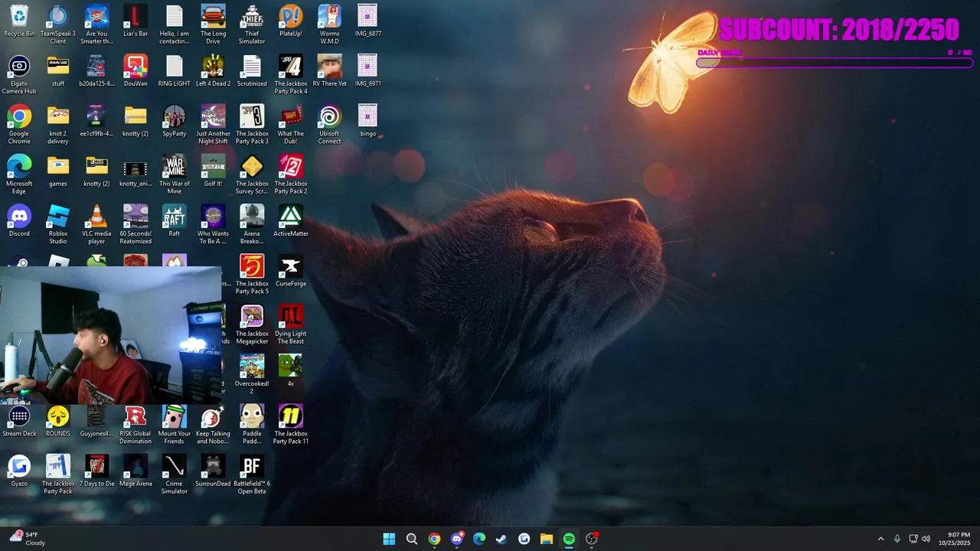Launch This War of Mine
Screen dimensions: 980x551
175,174
